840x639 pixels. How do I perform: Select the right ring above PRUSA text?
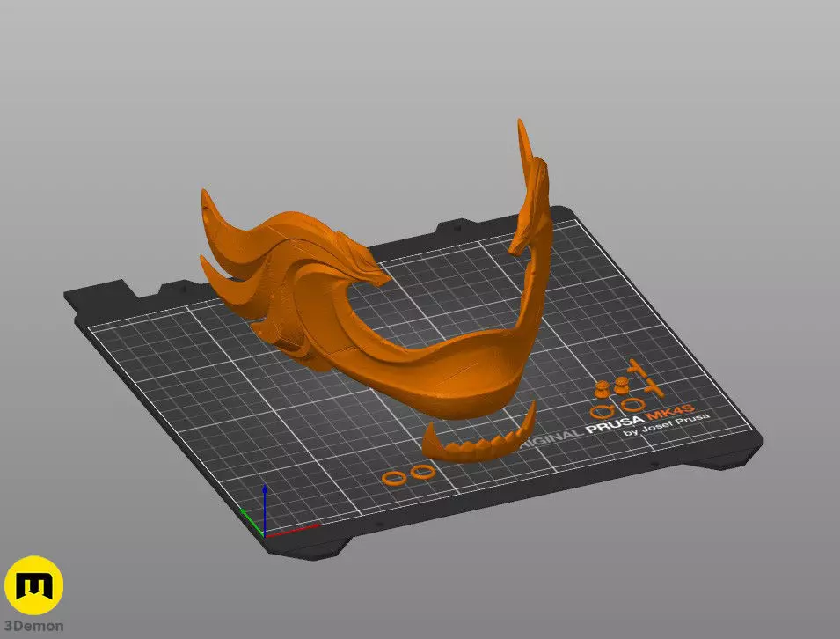(633, 405)
